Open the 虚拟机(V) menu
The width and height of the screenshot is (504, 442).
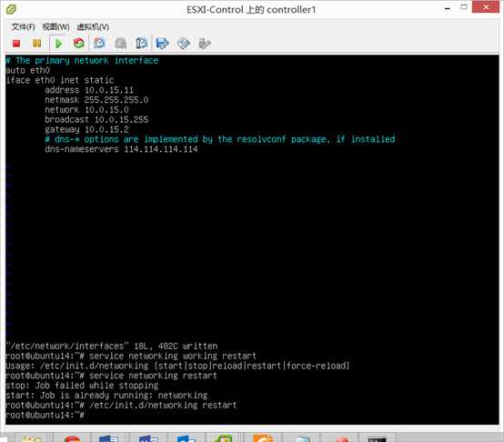[93, 26]
